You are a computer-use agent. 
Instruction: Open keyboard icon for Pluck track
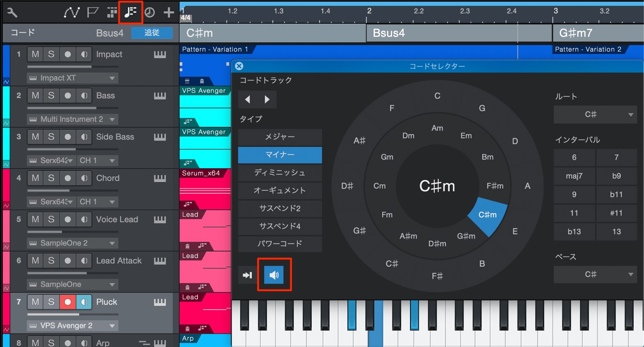pos(160,302)
